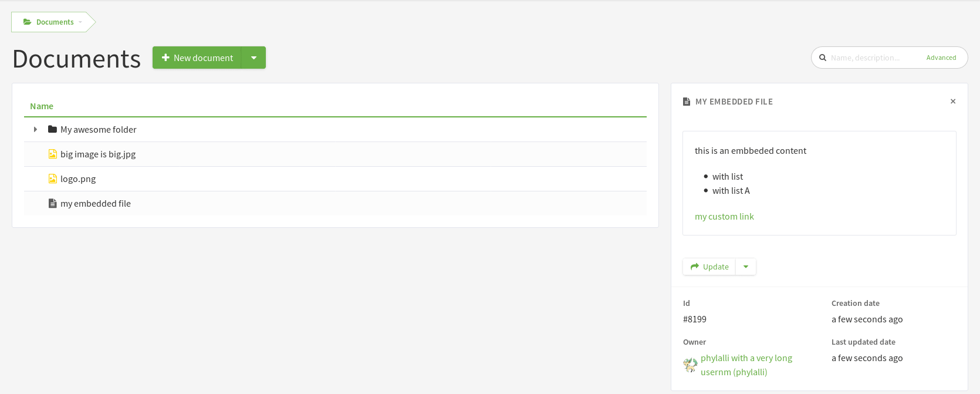
Task: Open the Advanced search options
Action: 941,57
